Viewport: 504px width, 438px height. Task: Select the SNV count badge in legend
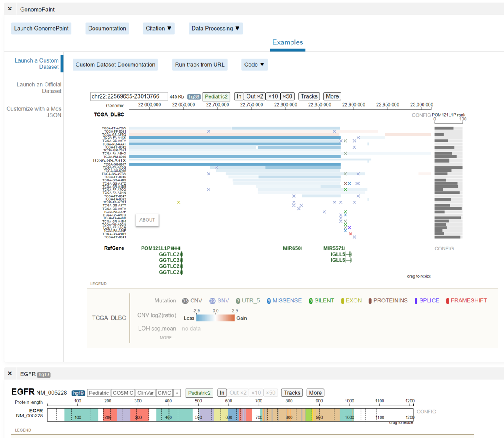point(213,301)
